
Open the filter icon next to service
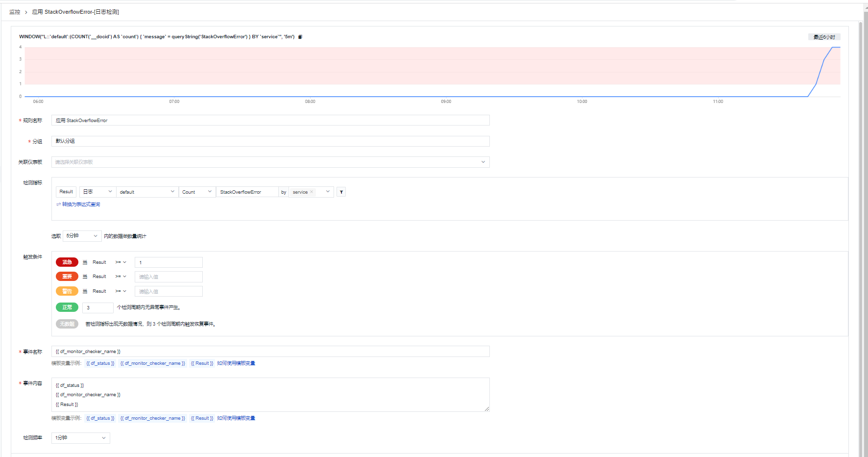pos(341,192)
